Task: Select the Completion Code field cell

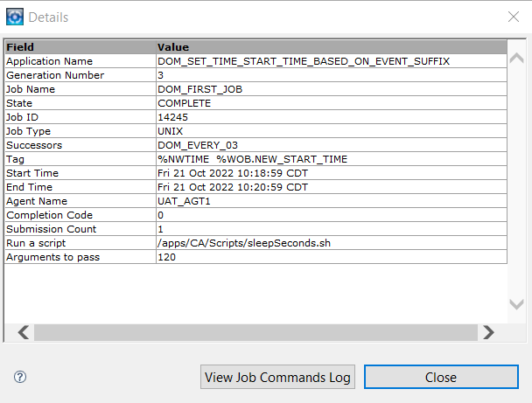Action: (80, 215)
